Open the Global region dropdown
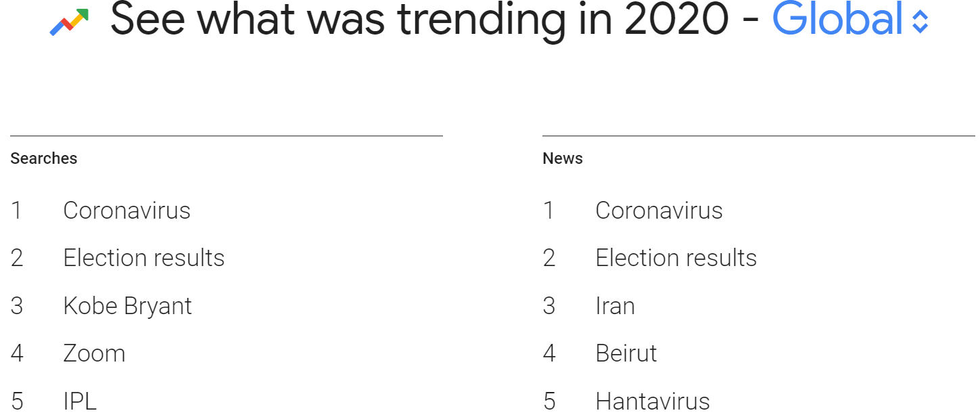The width and height of the screenshot is (980, 415). click(850, 19)
